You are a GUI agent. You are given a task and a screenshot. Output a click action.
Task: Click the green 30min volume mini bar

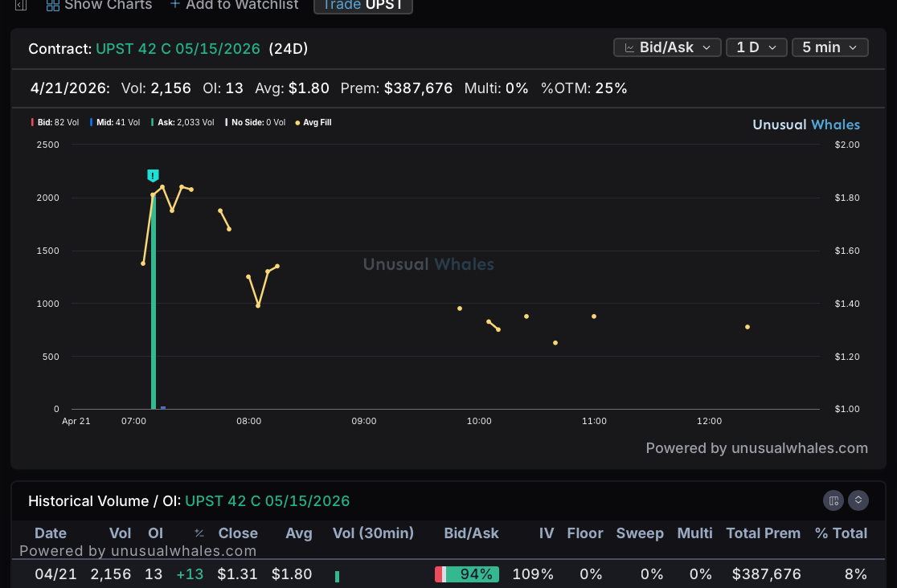(x=337, y=577)
